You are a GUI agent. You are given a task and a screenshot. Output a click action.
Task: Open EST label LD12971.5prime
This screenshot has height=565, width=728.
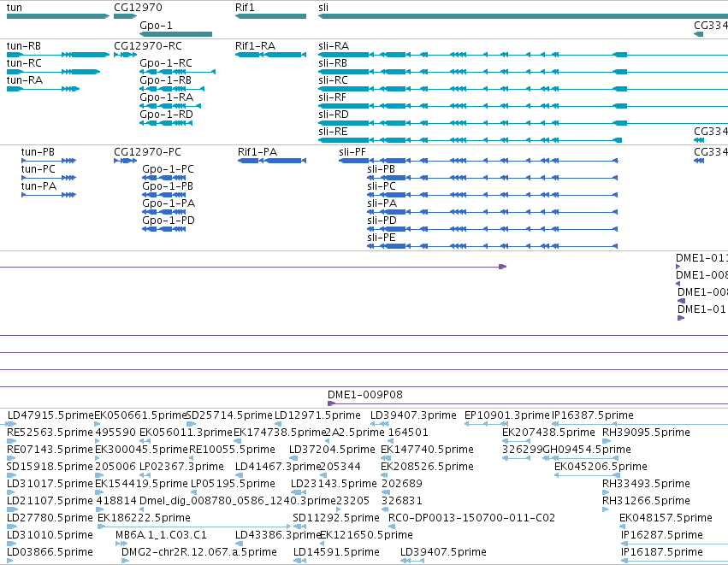317,415
